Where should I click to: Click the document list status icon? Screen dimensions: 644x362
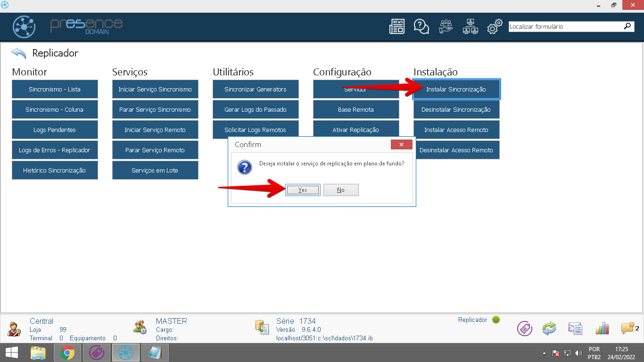click(575, 329)
